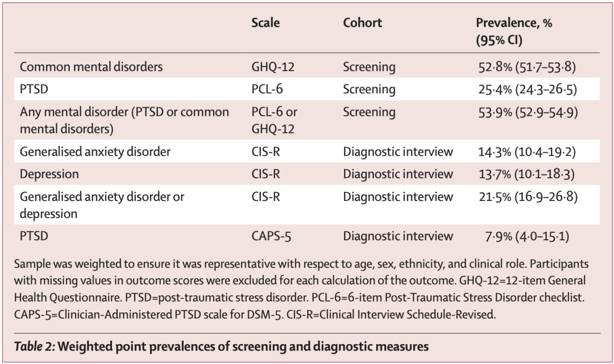The height and width of the screenshot is (364, 614).
Task: Select the Common mental disorders row label
Action: pyautogui.click(x=91, y=67)
